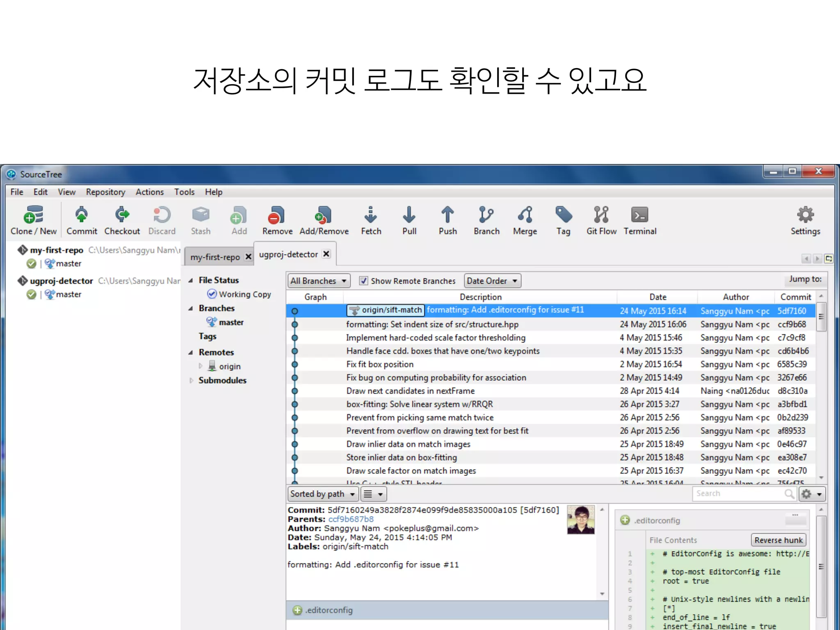Open the Help menu

(x=213, y=192)
